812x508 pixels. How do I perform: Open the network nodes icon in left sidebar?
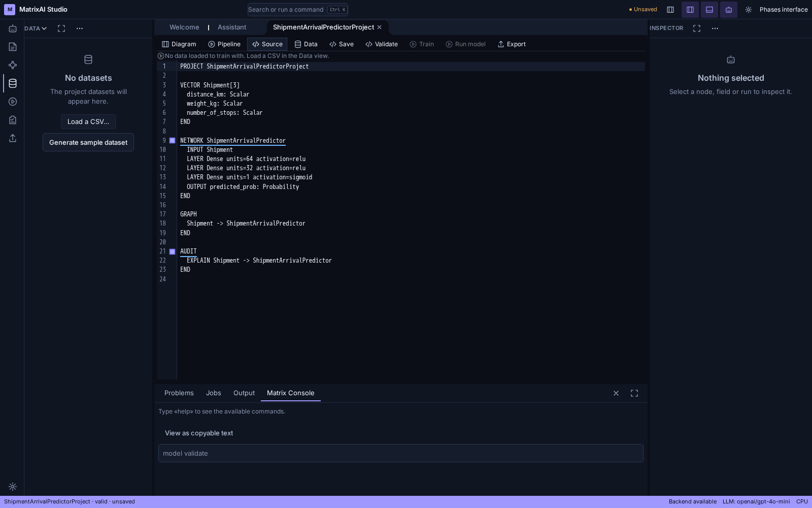pyautogui.click(x=13, y=65)
